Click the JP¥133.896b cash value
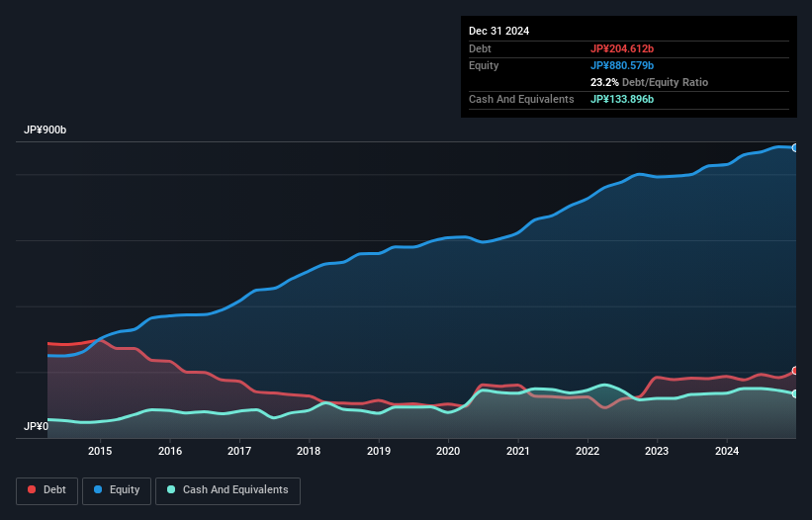This screenshot has height=520, width=812. point(622,99)
